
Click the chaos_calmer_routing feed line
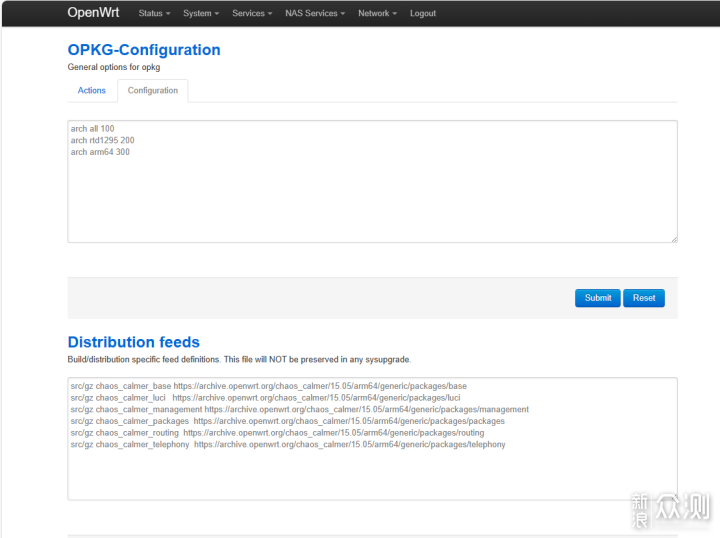tap(277, 433)
